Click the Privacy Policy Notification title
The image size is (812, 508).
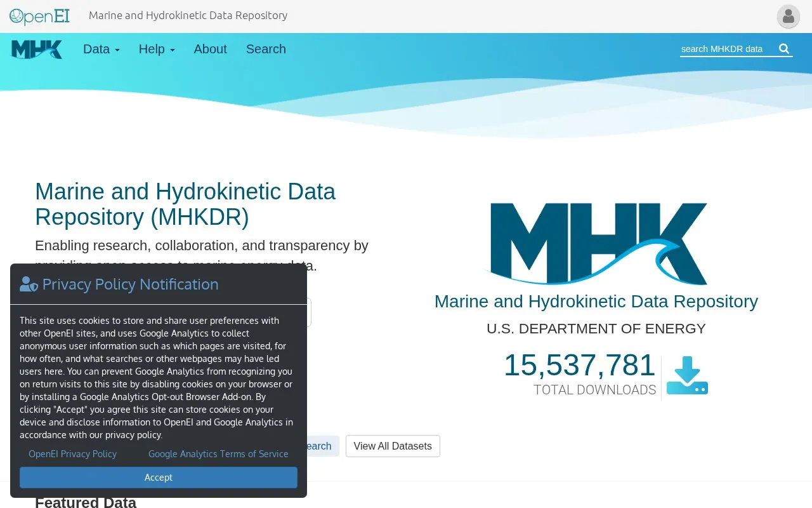pyautogui.click(x=130, y=284)
